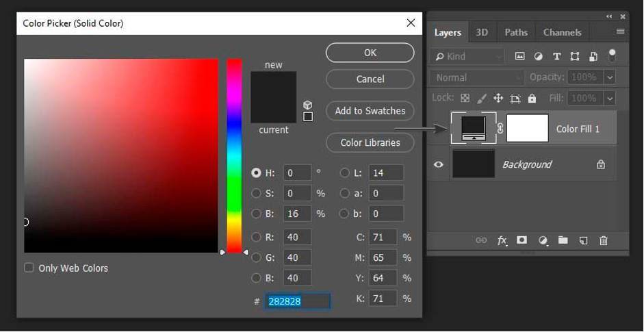This screenshot has height=332, width=644.
Task: Add a layer mask from the panel footer
Action: 521,240
